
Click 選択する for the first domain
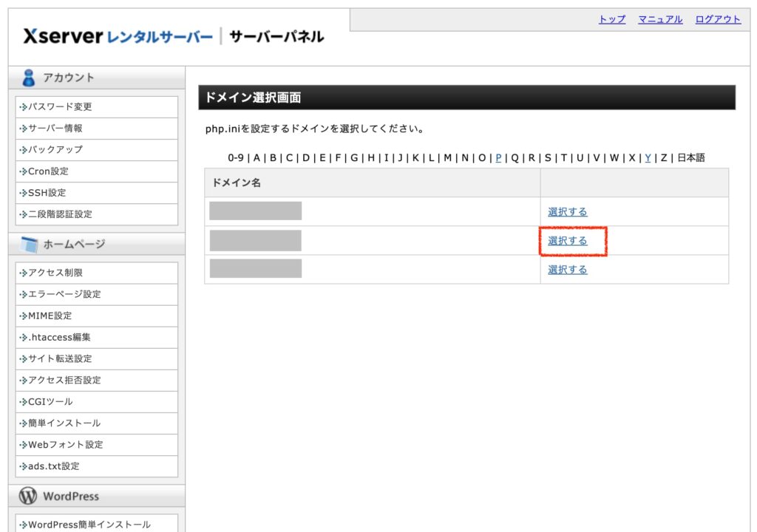[567, 212]
